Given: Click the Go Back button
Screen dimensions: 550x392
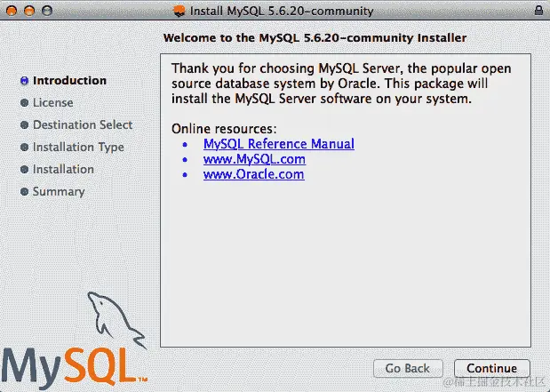Looking at the screenshot, I should coord(408,368).
